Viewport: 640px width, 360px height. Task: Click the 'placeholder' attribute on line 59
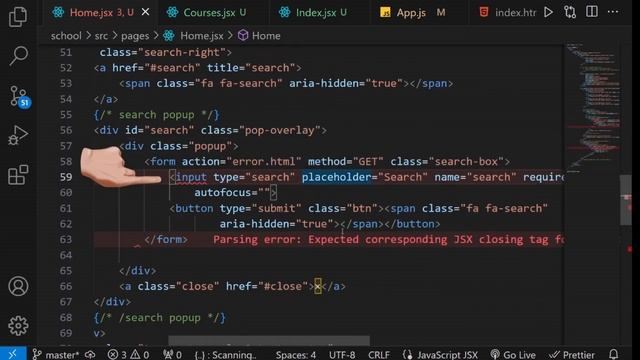[336, 177]
